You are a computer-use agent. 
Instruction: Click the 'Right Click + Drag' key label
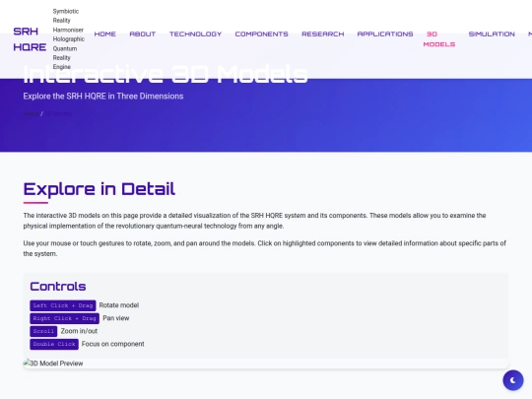click(x=64, y=318)
